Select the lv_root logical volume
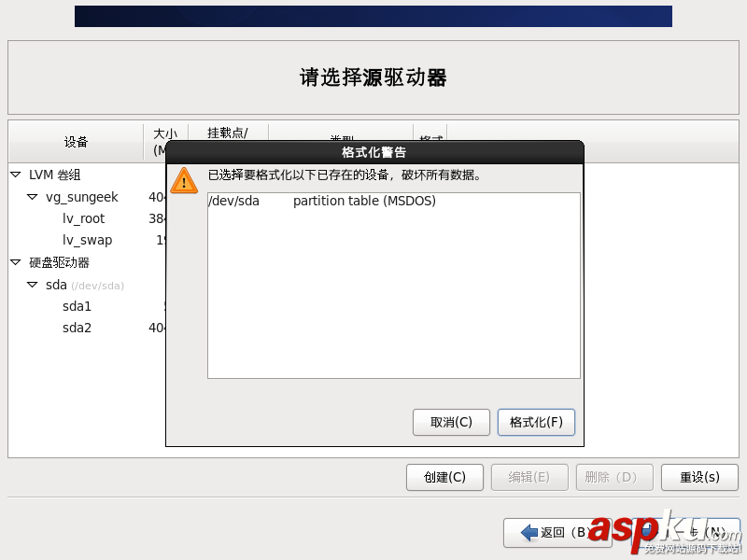This screenshot has height=560, width=747. point(83,217)
